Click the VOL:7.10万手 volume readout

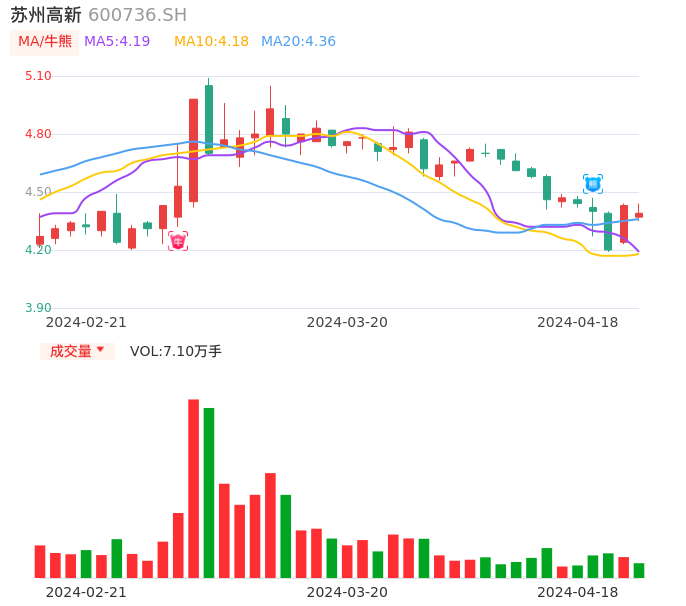pos(176,351)
